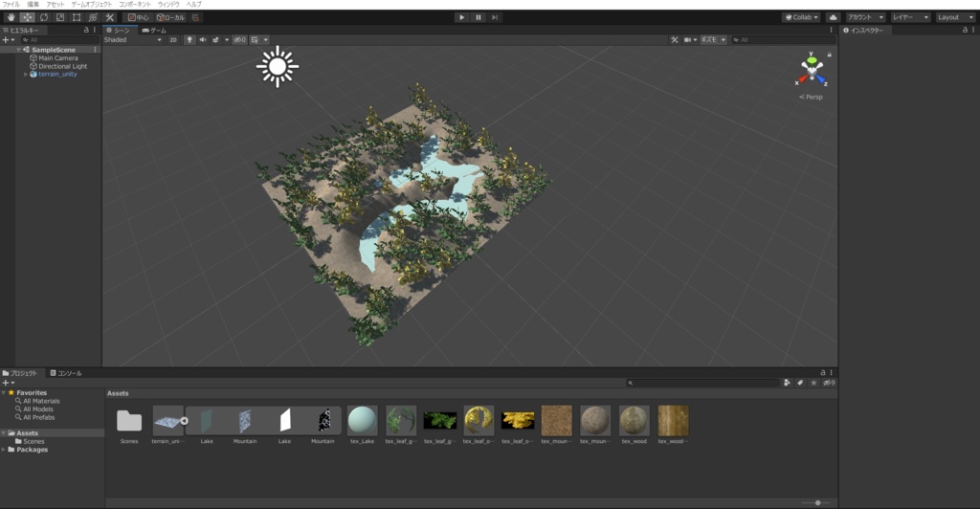Open アセット menu
Viewport: 980px width, 509px height.
point(55,5)
